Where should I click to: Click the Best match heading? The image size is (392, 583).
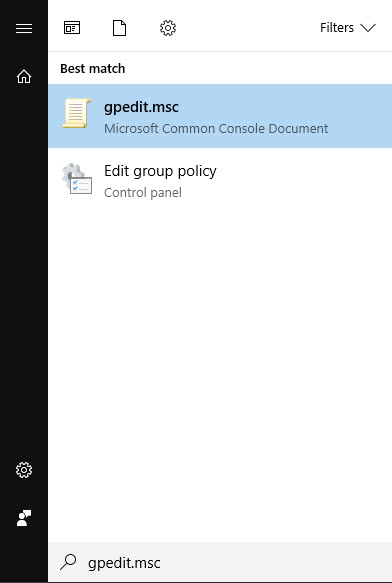pos(93,68)
